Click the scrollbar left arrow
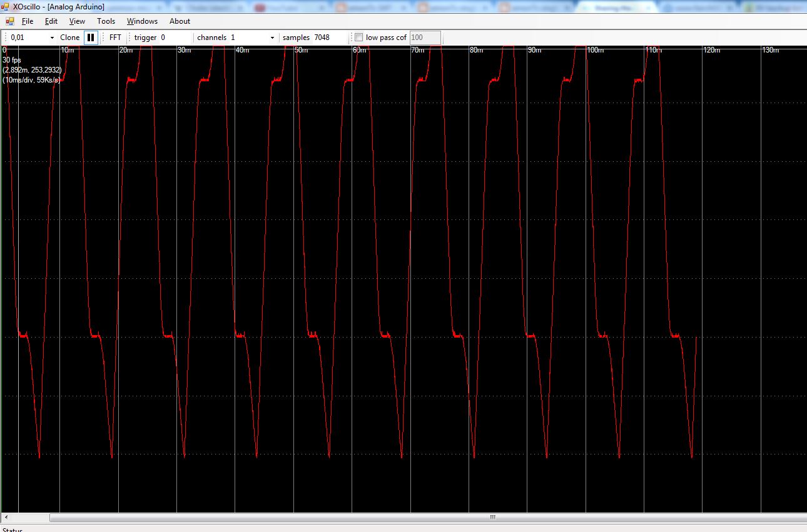Viewport: 807px width, 532px height. (x=7, y=518)
